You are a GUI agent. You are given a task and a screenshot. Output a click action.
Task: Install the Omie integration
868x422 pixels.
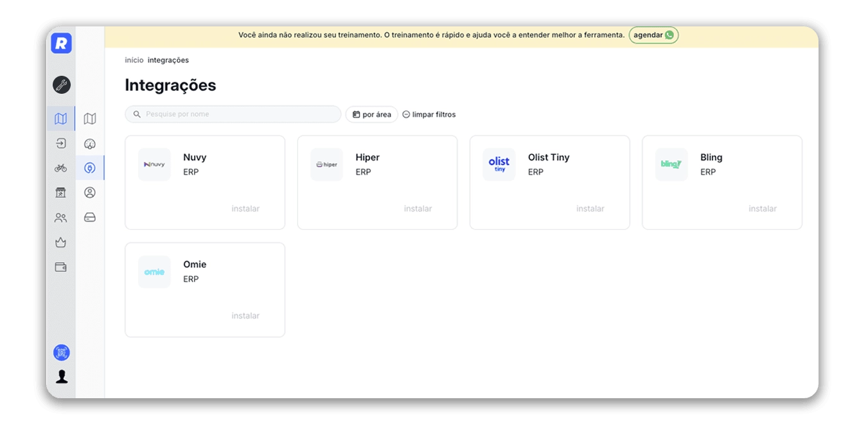tap(245, 316)
